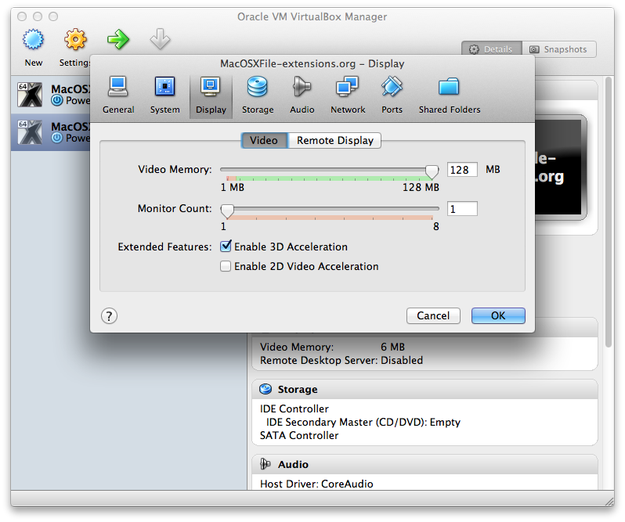
Task: Click 'Remote Desktop Server: Disabled' text
Action: 341,360
